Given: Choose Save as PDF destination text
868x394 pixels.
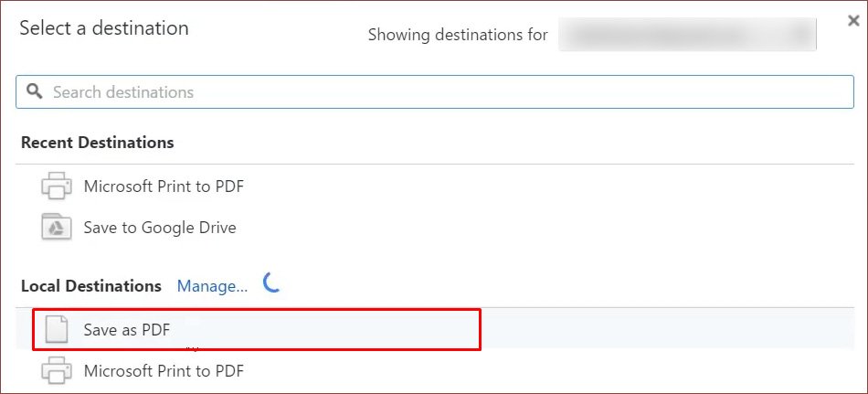Looking at the screenshot, I should 127,330.
